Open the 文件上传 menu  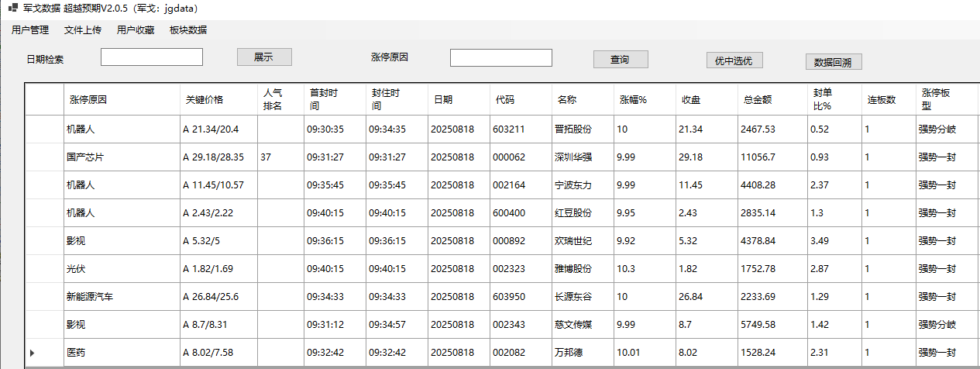click(83, 30)
